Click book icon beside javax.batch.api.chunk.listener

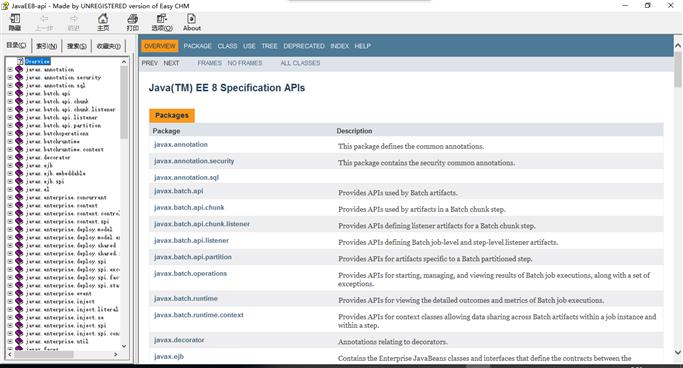pyautogui.click(x=19, y=109)
